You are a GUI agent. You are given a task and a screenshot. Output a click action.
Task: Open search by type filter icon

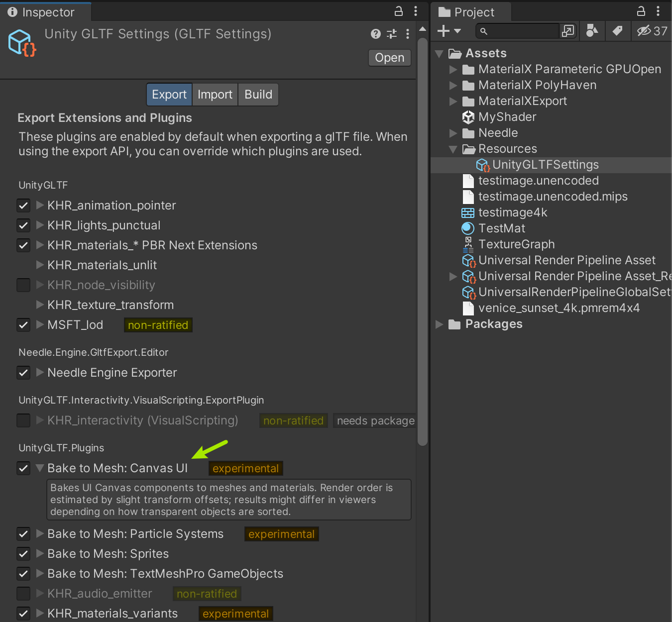[592, 31]
